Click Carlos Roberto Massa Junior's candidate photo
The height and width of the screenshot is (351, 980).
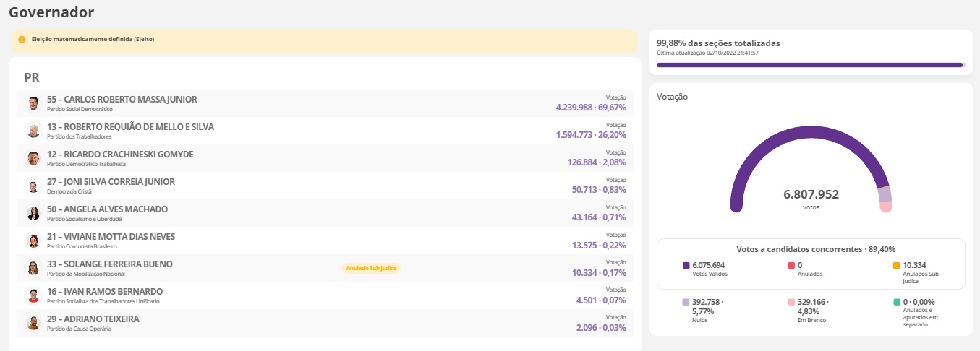click(33, 103)
